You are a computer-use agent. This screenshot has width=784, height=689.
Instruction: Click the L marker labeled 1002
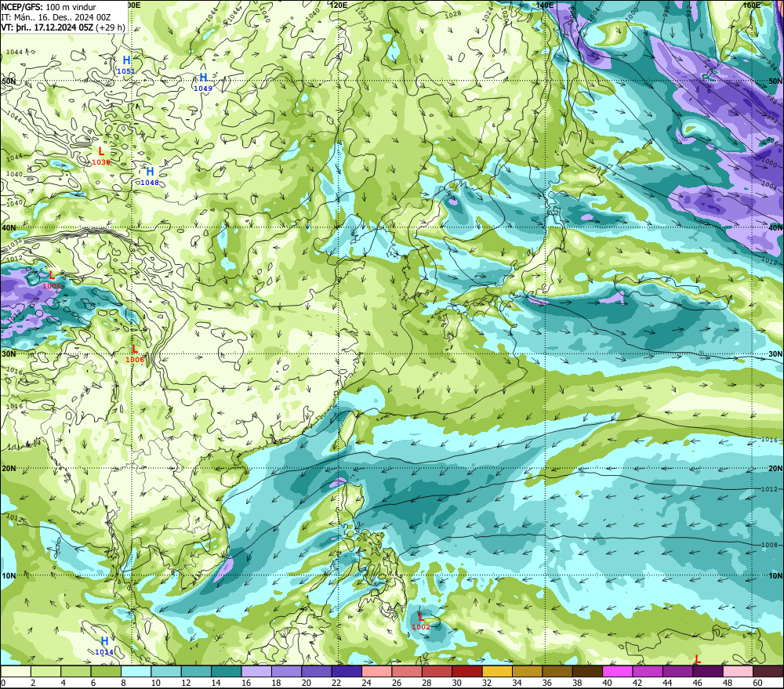421,617
